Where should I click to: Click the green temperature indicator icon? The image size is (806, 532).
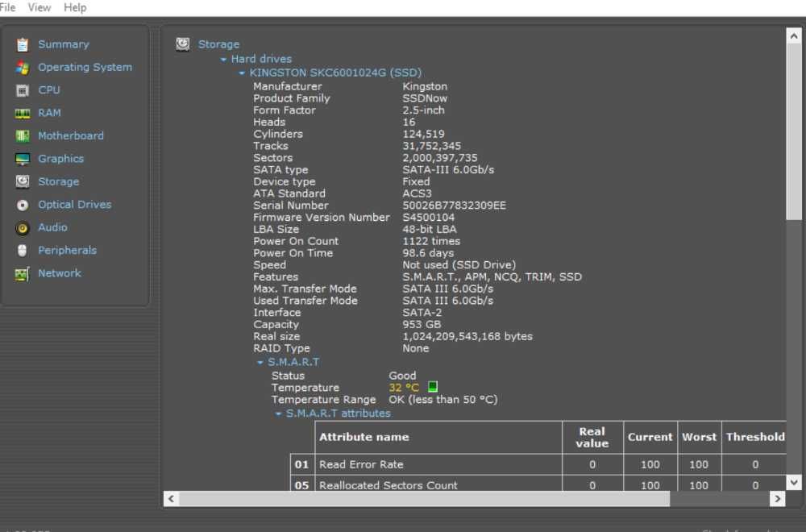(x=433, y=387)
